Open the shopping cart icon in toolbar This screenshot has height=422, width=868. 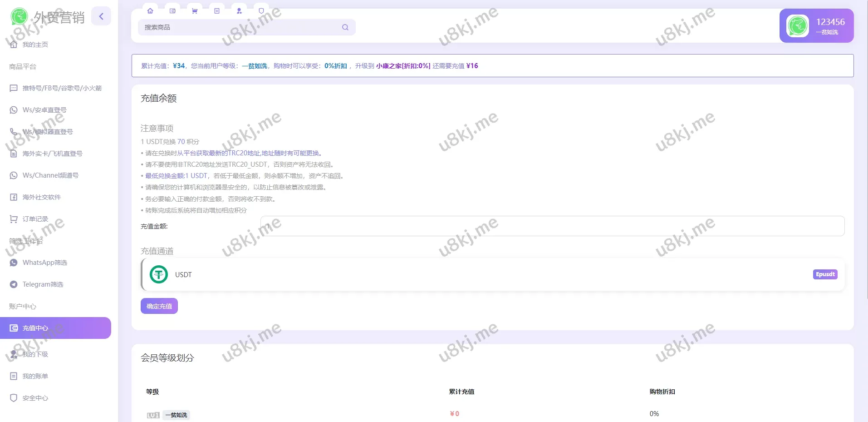point(195,11)
